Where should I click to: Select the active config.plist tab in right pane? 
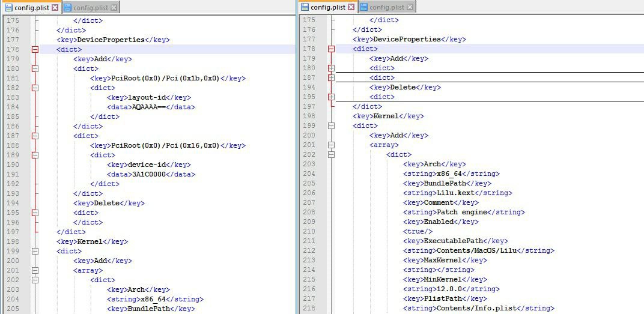328,7
